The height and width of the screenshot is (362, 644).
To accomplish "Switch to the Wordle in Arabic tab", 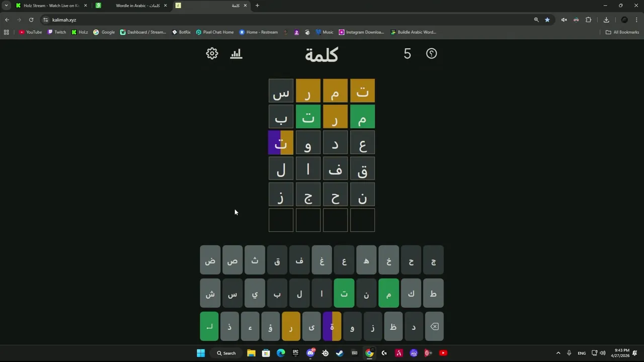I will click(132, 6).
